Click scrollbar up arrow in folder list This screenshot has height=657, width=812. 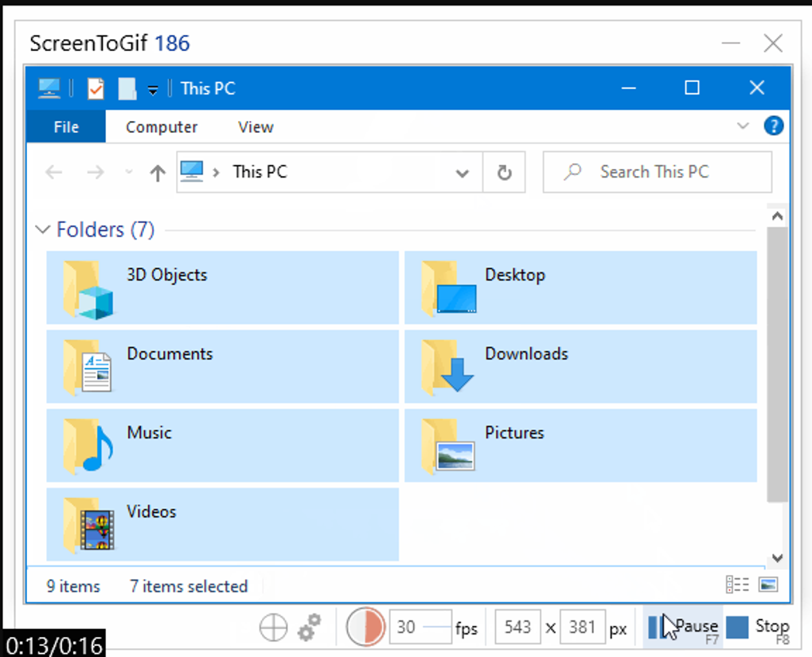click(x=777, y=216)
